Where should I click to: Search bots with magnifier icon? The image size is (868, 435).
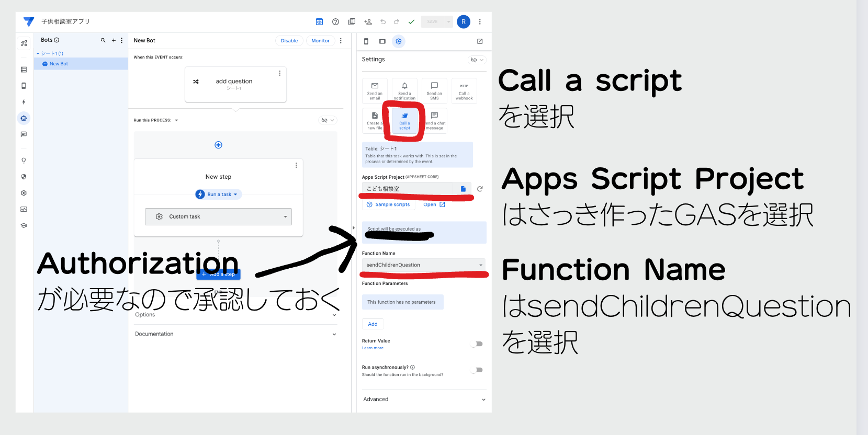[103, 40]
